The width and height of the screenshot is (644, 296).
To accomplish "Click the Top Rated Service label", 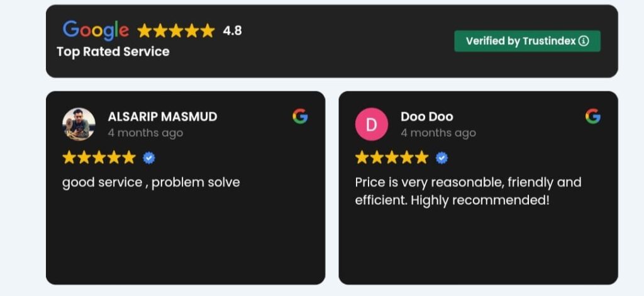I will [x=113, y=52].
